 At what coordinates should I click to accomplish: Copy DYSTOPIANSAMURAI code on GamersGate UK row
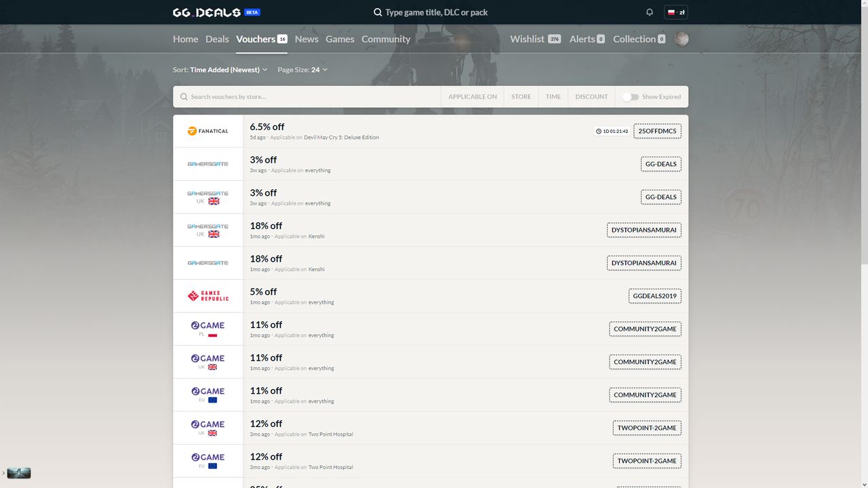pos(644,230)
